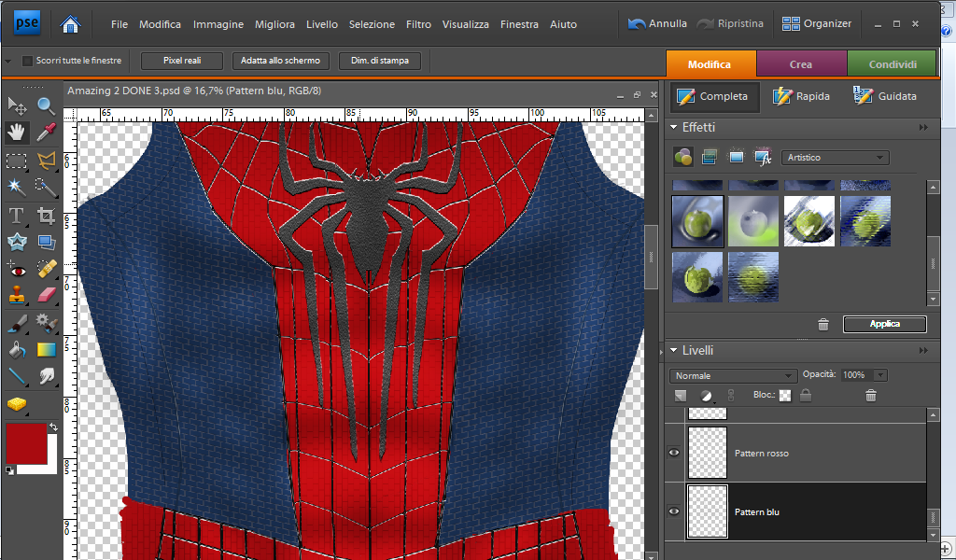Click the Pixel reali button
This screenshot has height=560, width=956.
coord(182,61)
